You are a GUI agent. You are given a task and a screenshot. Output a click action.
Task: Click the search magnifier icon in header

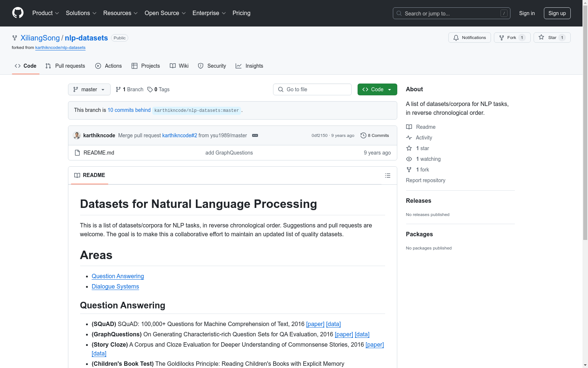[x=399, y=13]
